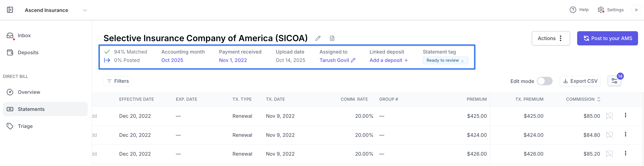Select the Statements sidebar item
Image resolution: width=644 pixels, height=166 pixels.
[45, 109]
